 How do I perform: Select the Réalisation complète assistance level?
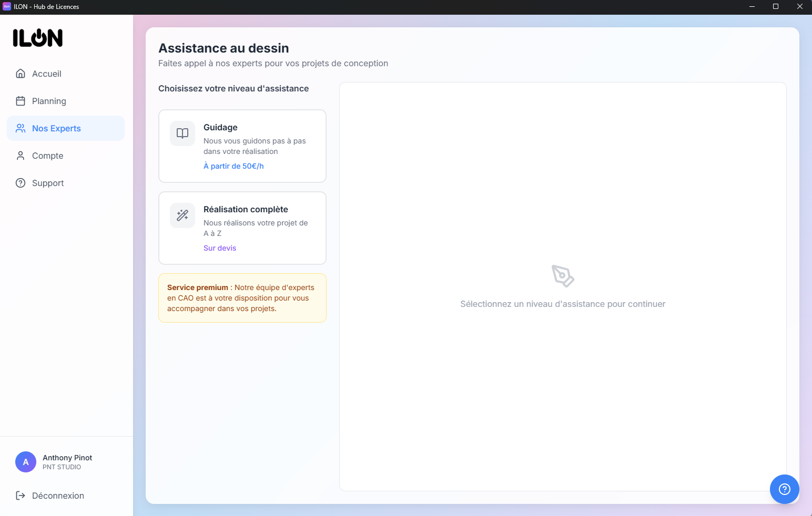242,228
